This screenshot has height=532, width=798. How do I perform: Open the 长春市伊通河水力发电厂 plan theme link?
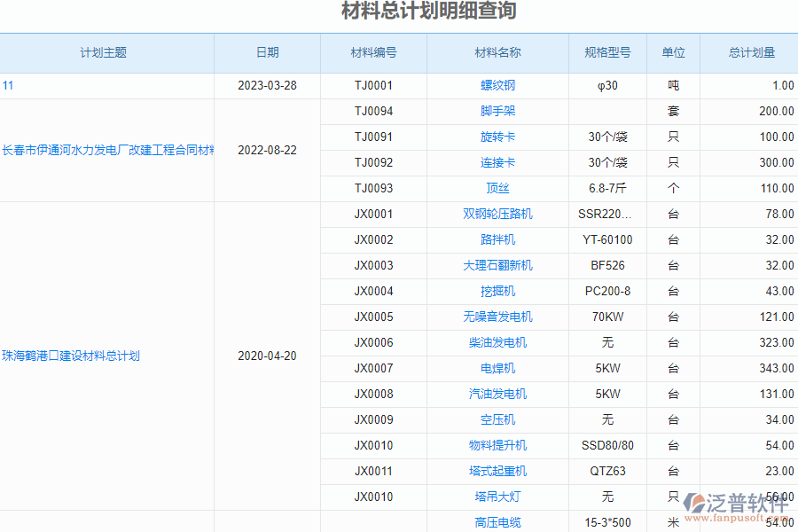coord(106,150)
